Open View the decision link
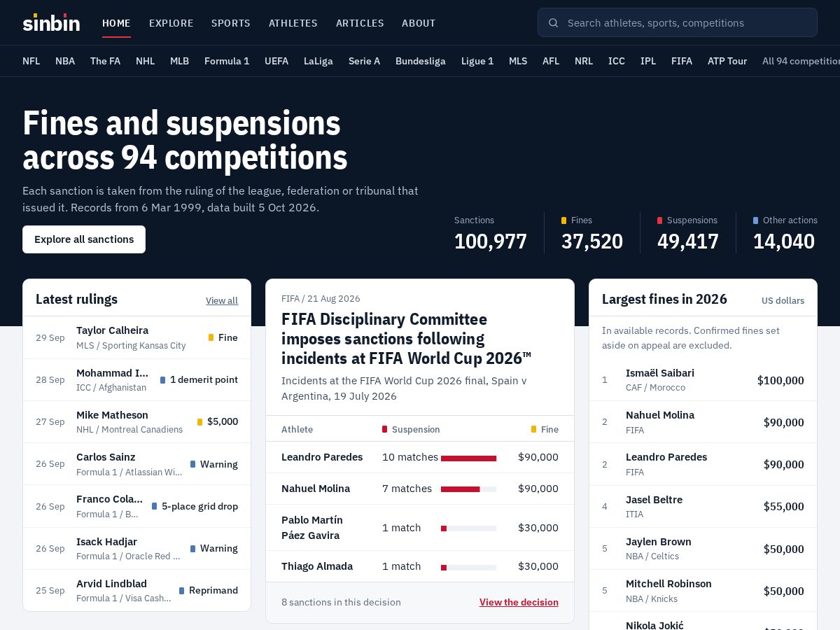Image resolution: width=840 pixels, height=630 pixels. click(519, 602)
